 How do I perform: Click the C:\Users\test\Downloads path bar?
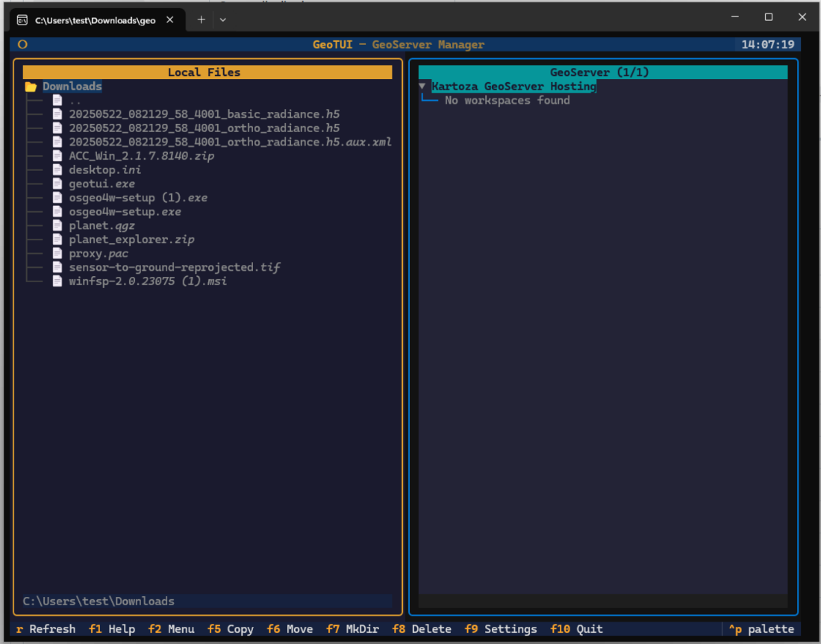pos(207,601)
